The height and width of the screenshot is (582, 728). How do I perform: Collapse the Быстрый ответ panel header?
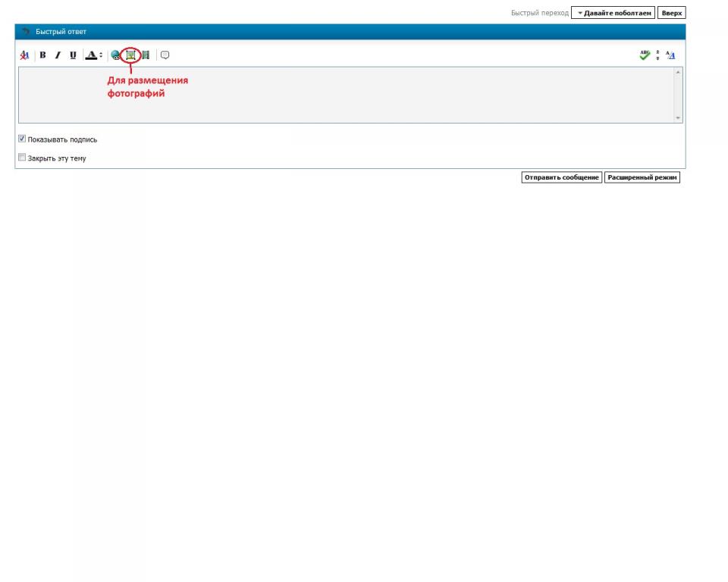point(27,32)
